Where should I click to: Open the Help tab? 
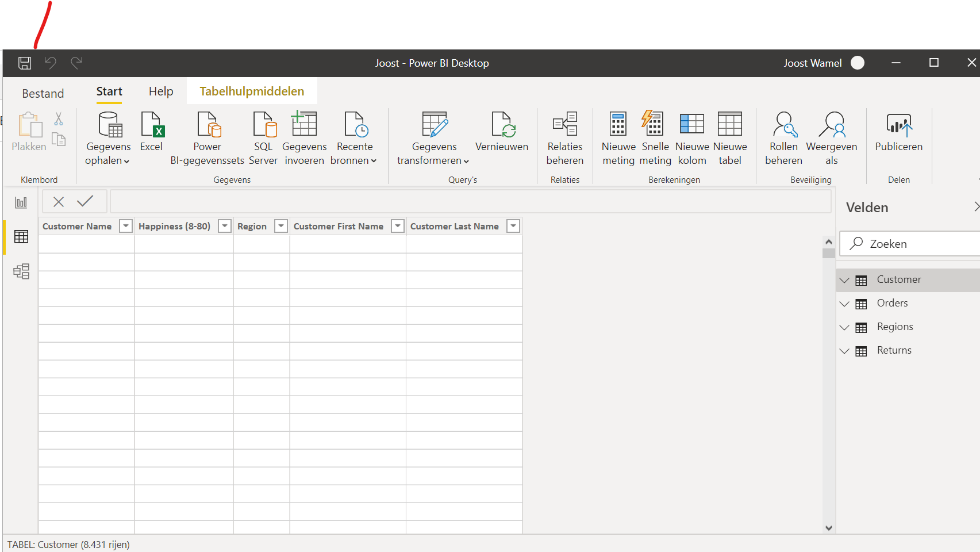pos(161,91)
